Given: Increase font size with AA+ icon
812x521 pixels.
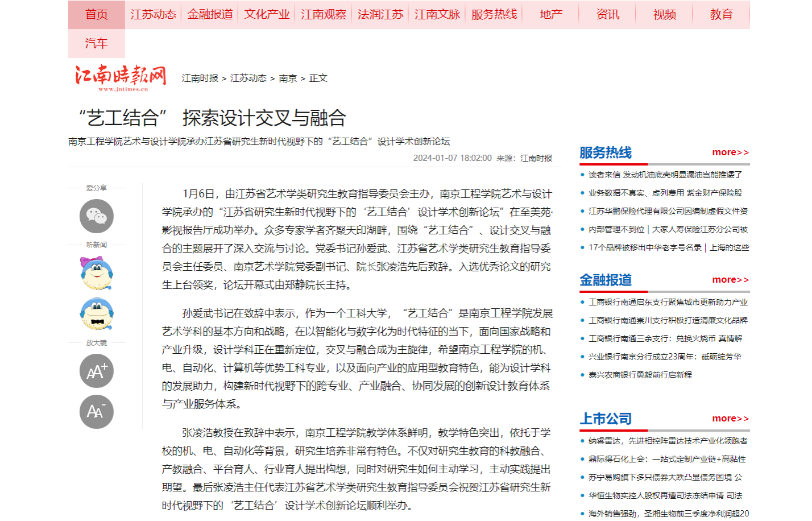Looking at the screenshot, I should (x=96, y=371).
